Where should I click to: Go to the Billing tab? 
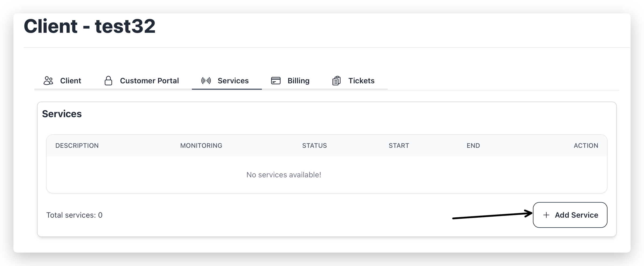[x=298, y=81]
